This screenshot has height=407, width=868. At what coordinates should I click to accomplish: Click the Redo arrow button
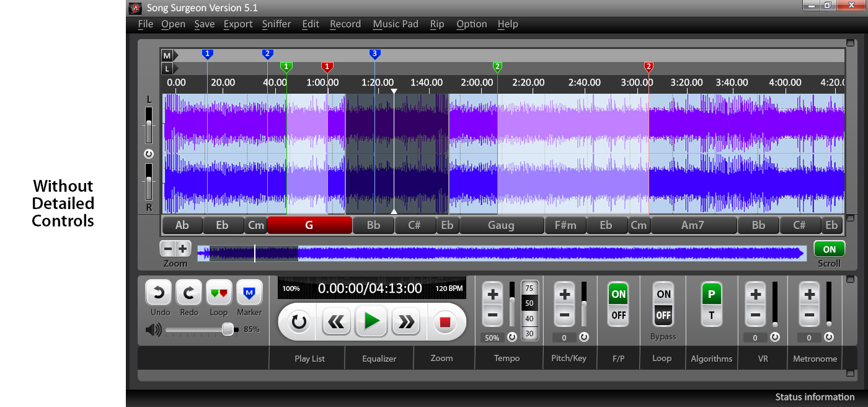pos(188,292)
